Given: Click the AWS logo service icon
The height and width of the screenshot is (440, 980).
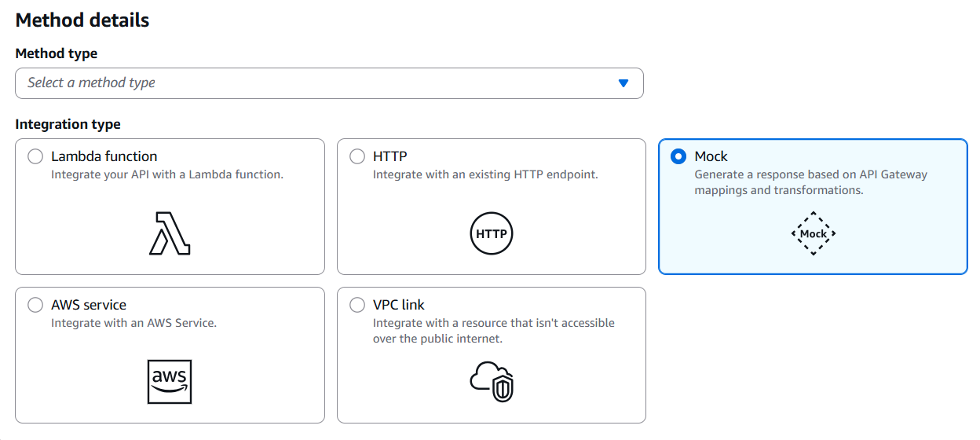Looking at the screenshot, I should (x=170, y=382).
